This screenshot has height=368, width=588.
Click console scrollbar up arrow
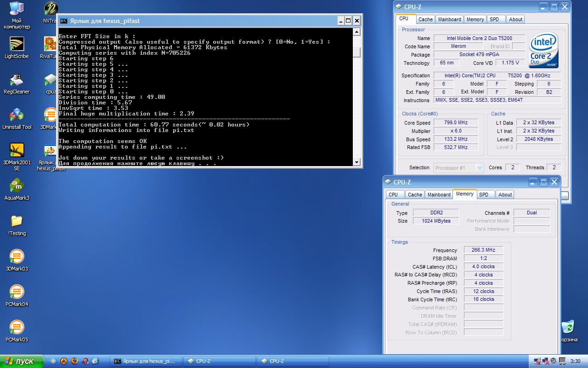point(356,32)
